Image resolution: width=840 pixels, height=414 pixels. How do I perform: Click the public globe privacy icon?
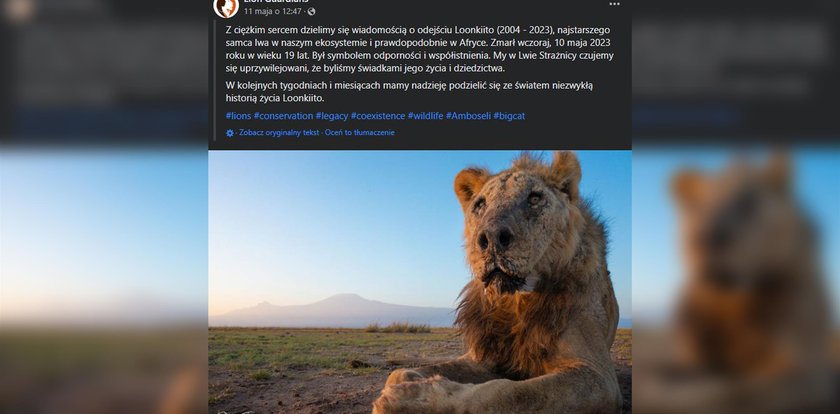coord(312,11)
